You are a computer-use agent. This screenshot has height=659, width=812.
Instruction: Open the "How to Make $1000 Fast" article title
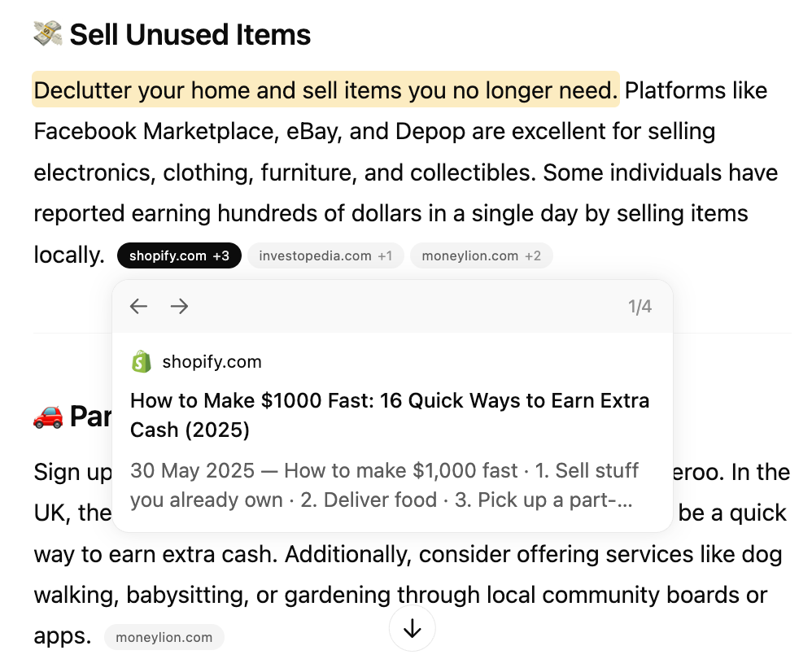(390, 415)
